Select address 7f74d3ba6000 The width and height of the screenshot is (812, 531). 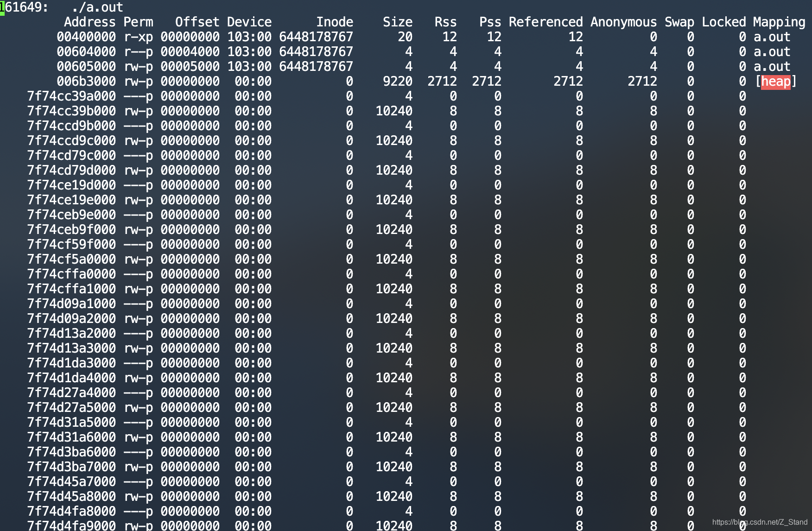pos(71,452)
